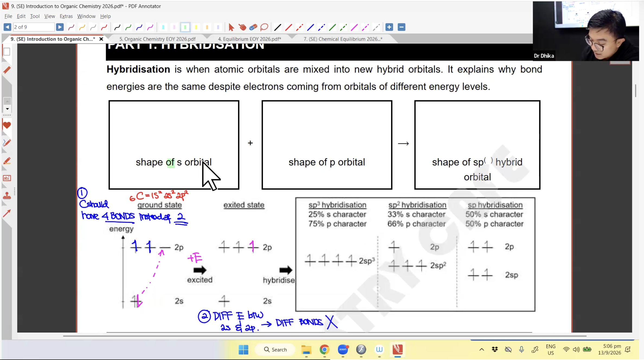
Task: Choose the orange highlighter swatch
Action: 207,27
